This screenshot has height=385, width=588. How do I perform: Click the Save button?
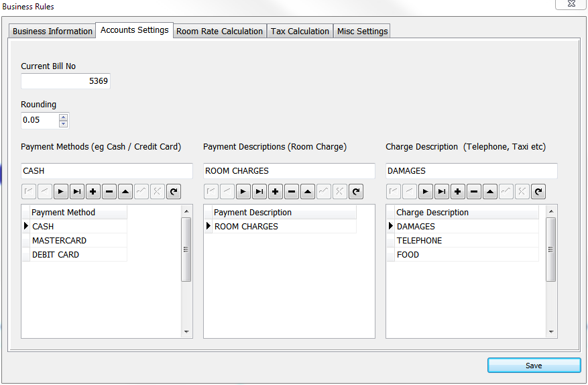pos(534,366)
